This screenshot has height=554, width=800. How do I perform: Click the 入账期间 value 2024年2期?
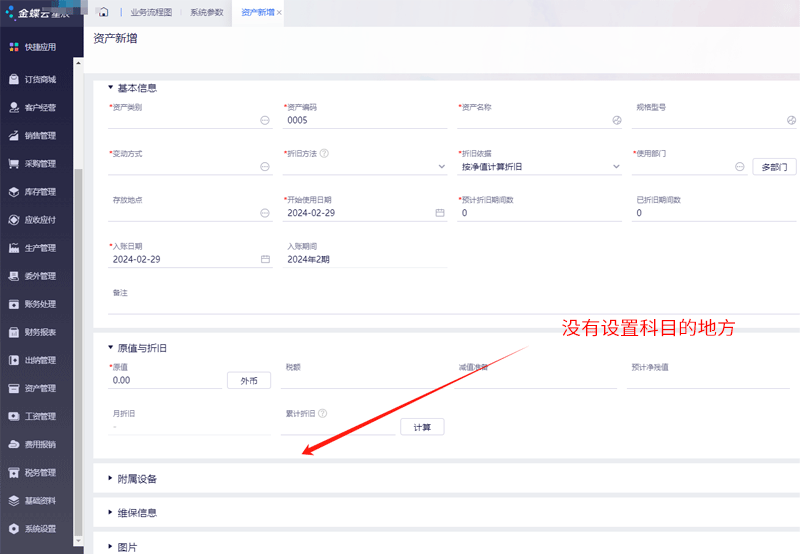coord(308,260)
